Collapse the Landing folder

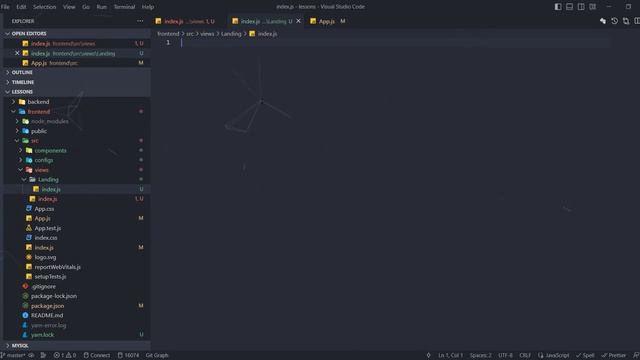77,180
